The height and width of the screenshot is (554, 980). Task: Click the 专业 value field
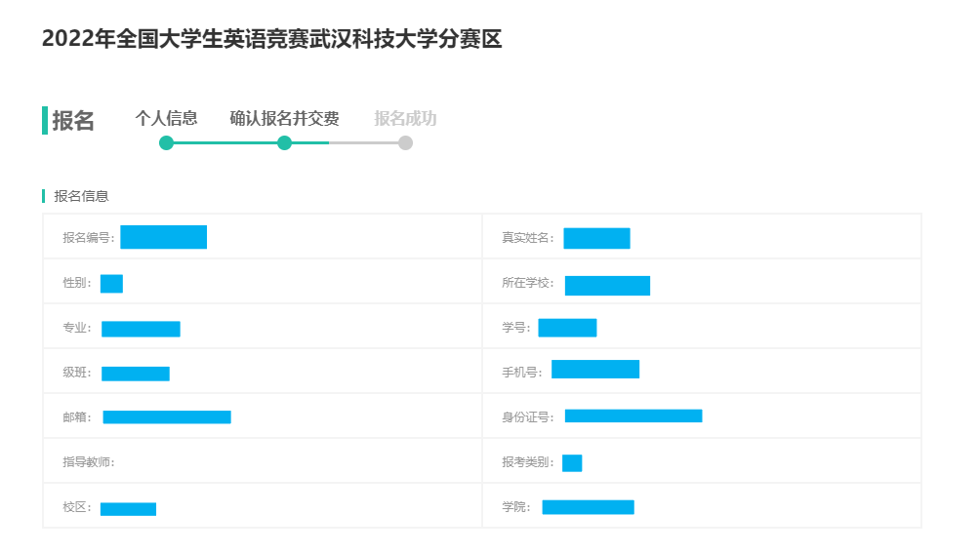(x=141, y=329)
